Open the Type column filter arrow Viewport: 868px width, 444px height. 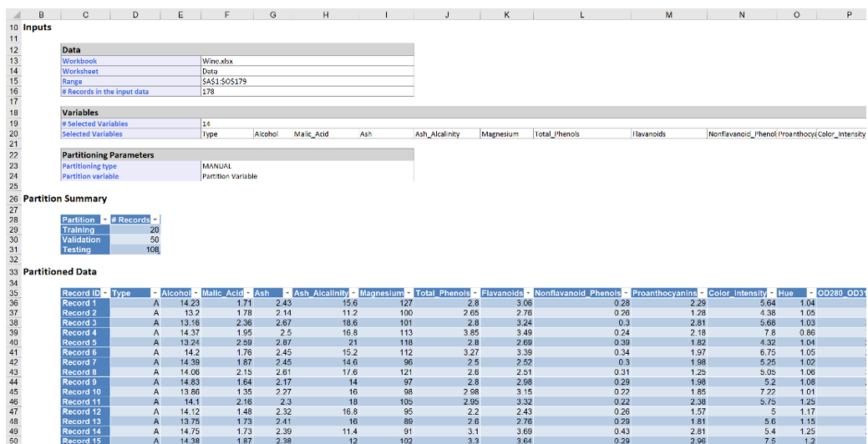pyautogui.click(x=155, y=293)
